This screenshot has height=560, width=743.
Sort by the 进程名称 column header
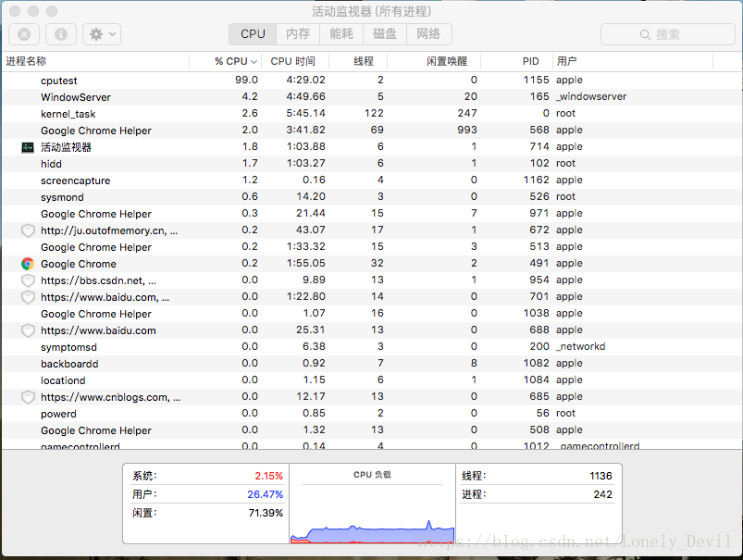tap(94, 61)
